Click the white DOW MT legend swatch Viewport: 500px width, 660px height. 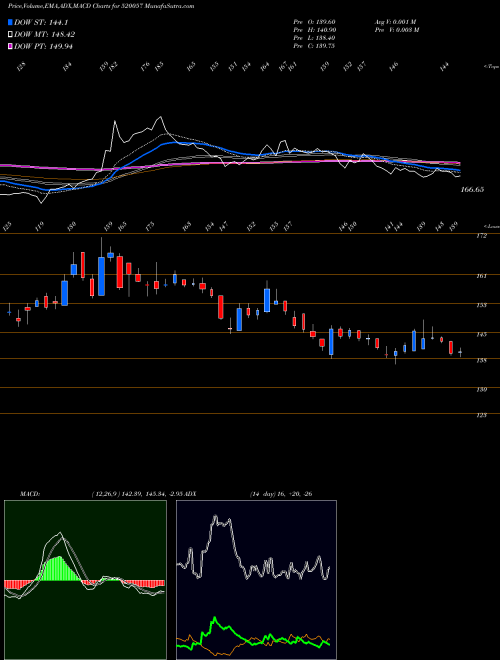coord(10,35)
